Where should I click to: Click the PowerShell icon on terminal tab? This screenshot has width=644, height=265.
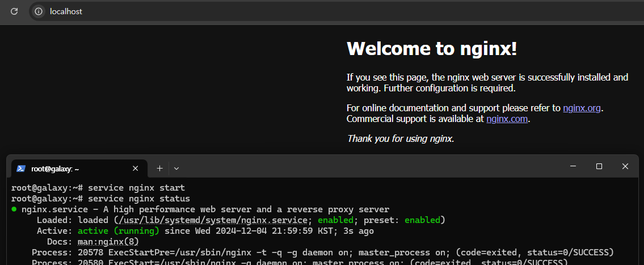pyautogui.click(x=21, y=169)
